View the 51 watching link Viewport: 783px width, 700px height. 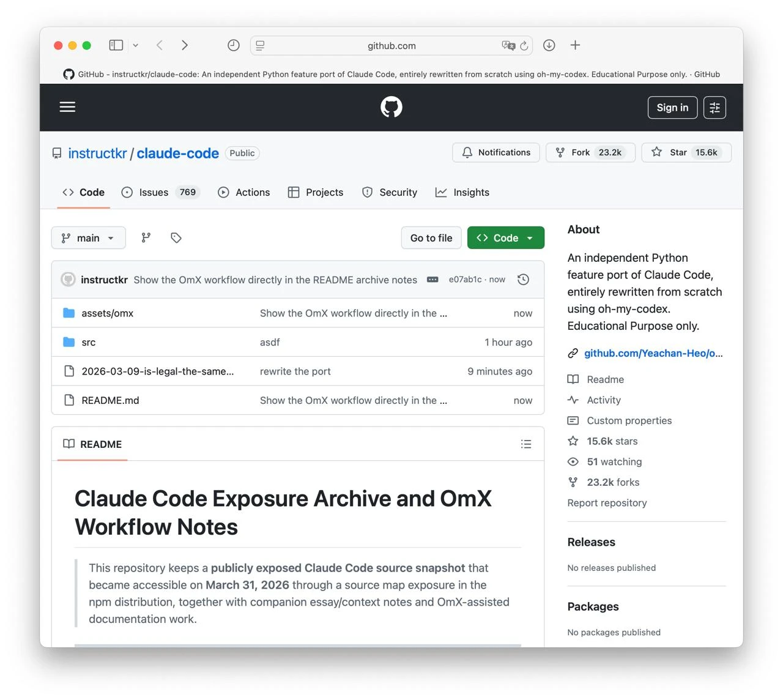tap(605, 462)
